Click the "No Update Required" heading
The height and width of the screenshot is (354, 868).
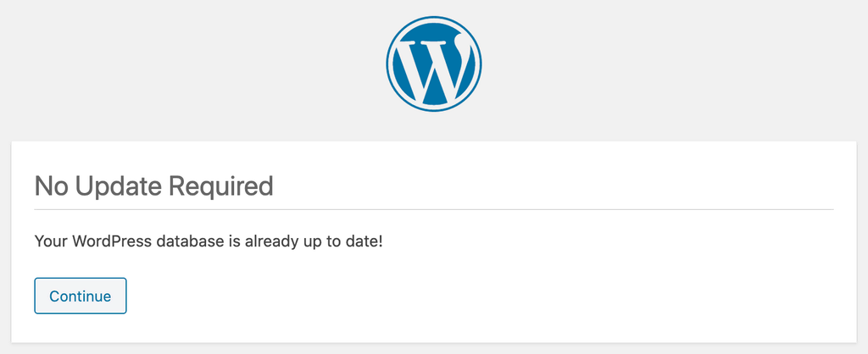pyautogui.click(x=153, y=185)
